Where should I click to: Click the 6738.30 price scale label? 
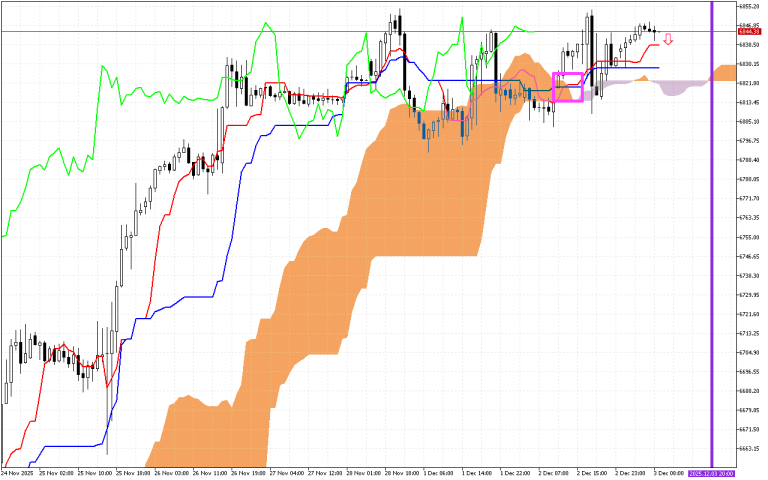pyautogui.click(x=749, y=275)
